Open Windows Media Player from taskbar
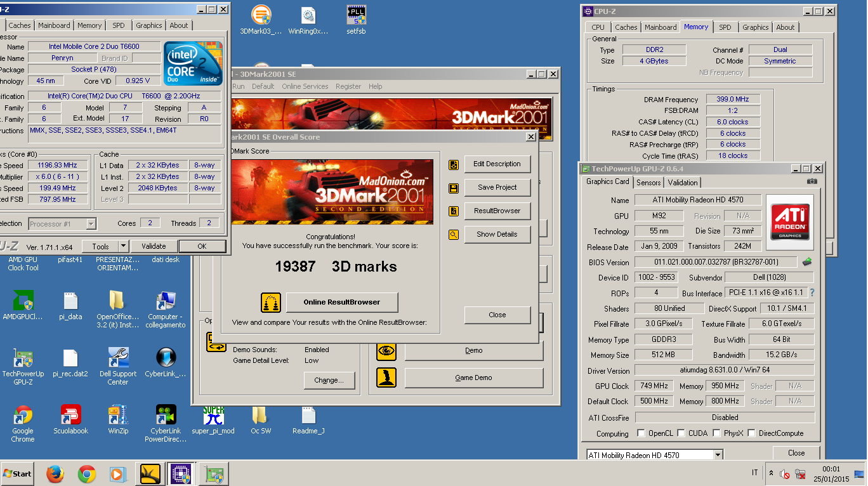This screenshot has height=486, width=868. [x=117, y=473]
